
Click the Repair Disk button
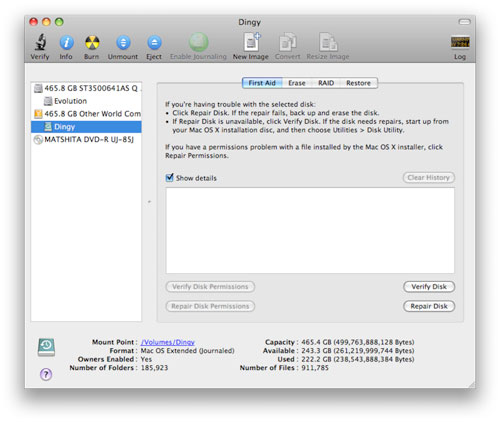point(429,306)
